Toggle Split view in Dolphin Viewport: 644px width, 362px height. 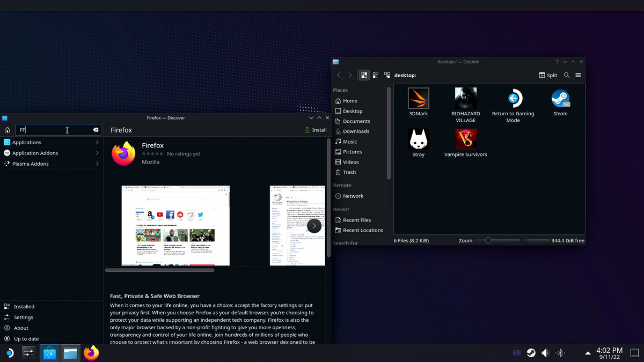pyautogui.click(x=548, y=76)
